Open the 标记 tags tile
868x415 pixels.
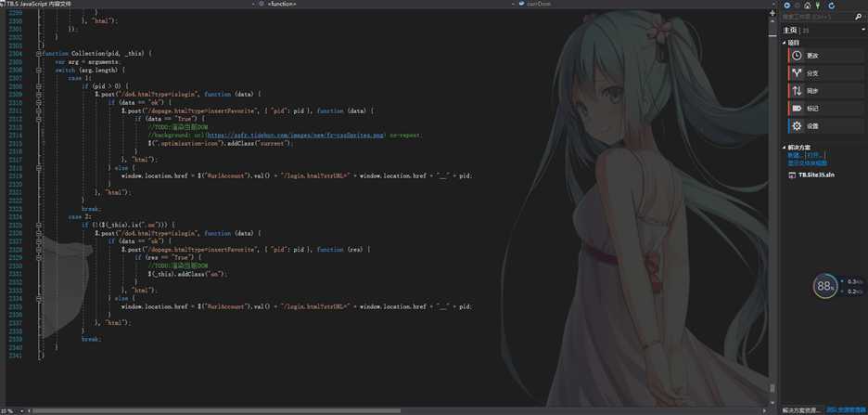pos(825,108)
